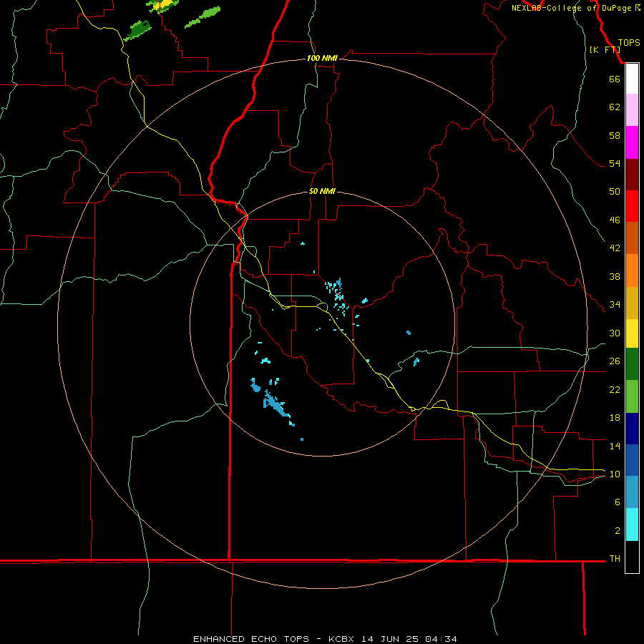This screenshot has width=644, height=644.
Task: Click the 2 legend value
Action: [x=618, y=531]
